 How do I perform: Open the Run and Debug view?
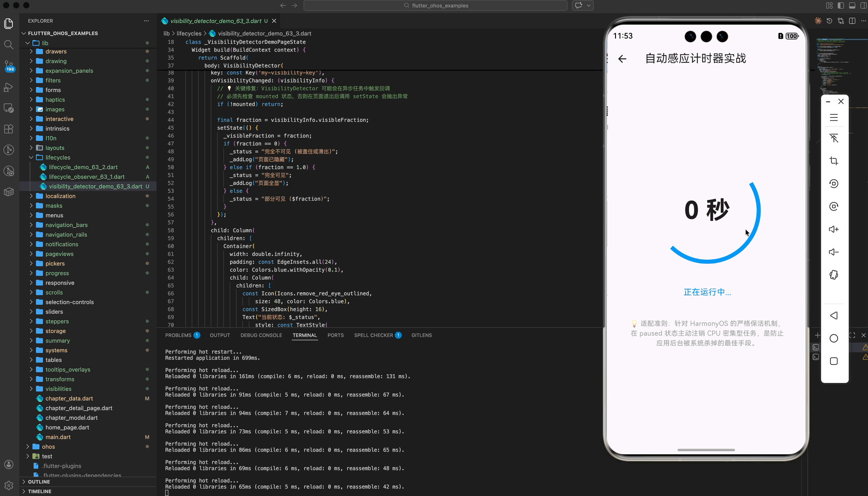coord(8,87)
